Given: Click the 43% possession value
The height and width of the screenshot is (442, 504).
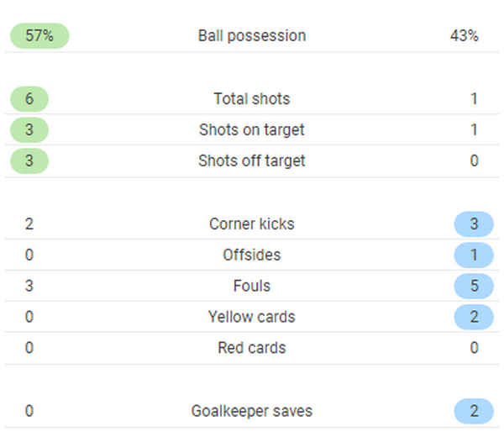Looking at the screenshot, I should point(465,36).
